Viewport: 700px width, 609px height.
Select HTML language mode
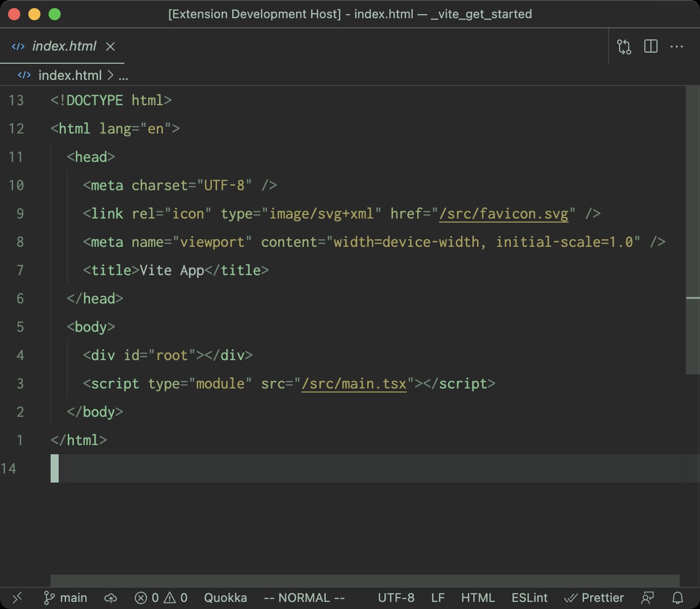tap(478, 598)
